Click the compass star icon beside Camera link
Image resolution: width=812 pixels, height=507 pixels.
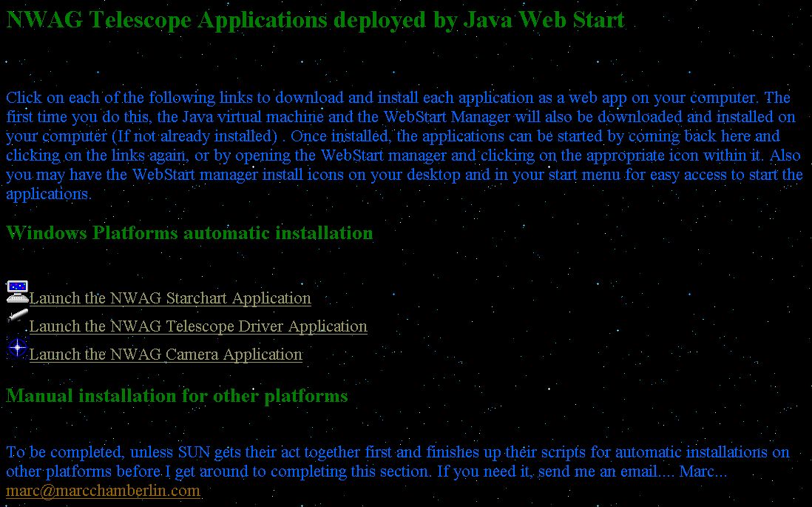click(18, 348)
